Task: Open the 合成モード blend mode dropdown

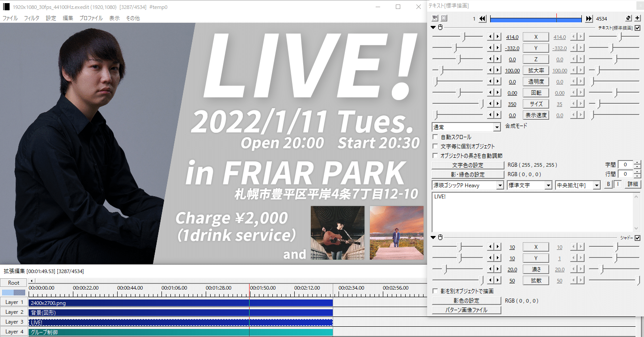Action: coord(466,127)
